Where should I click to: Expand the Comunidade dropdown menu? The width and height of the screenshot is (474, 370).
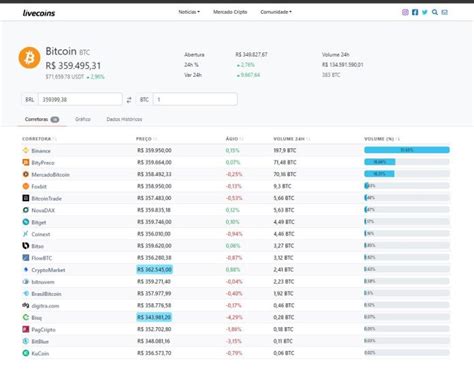tap(276, 12)
